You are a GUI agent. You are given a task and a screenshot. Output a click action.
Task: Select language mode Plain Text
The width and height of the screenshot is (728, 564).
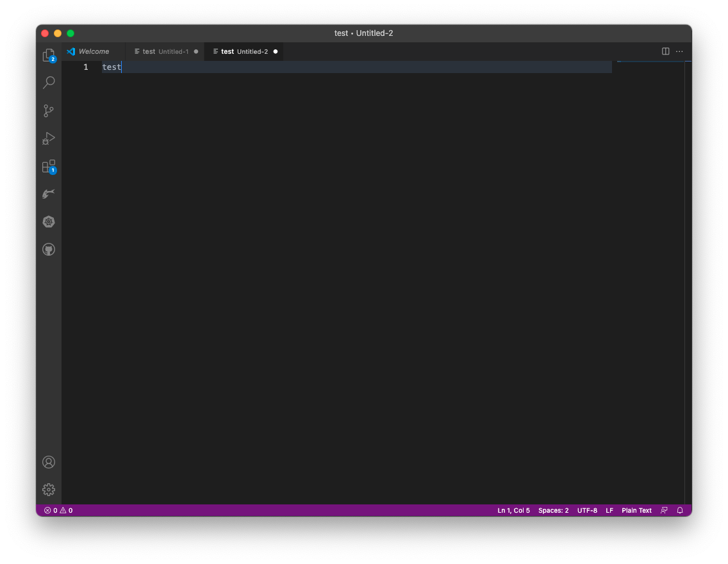[636, 510]
